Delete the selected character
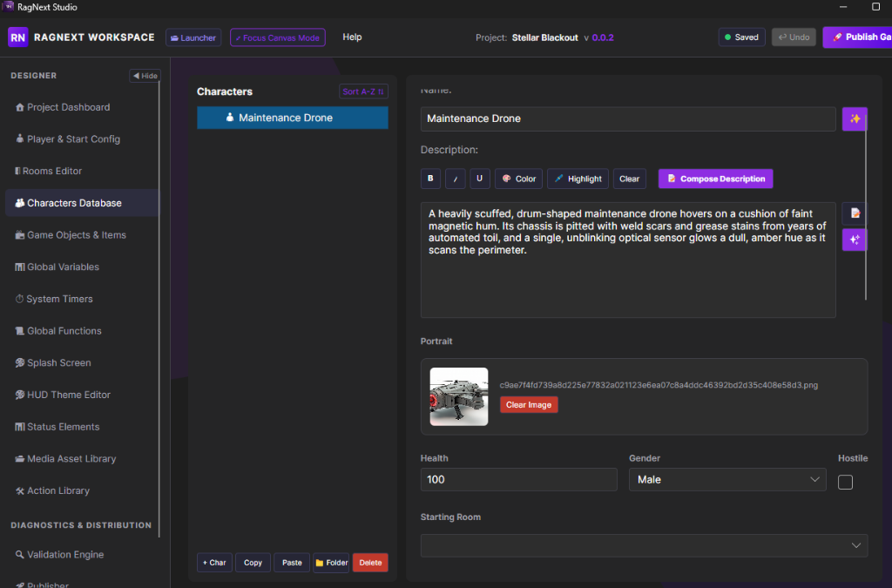892x588 pixels. [370, 563]
